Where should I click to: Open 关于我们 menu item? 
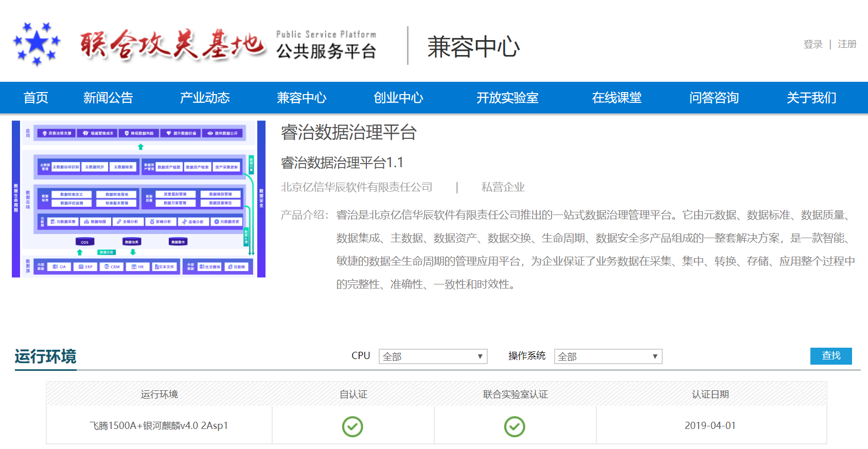point(811,98)
